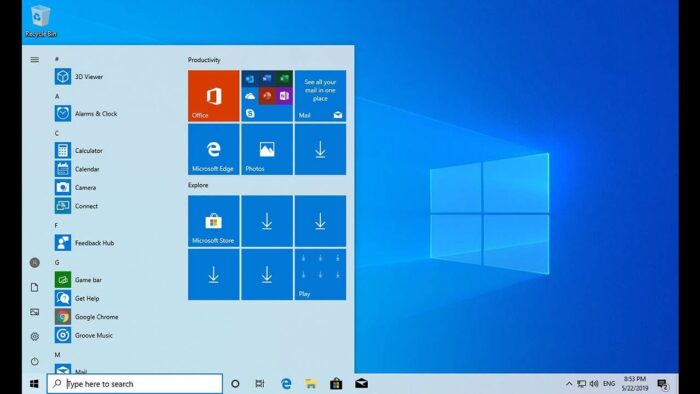
Task: Show hidden system tray icons
Action: [569, 384]
